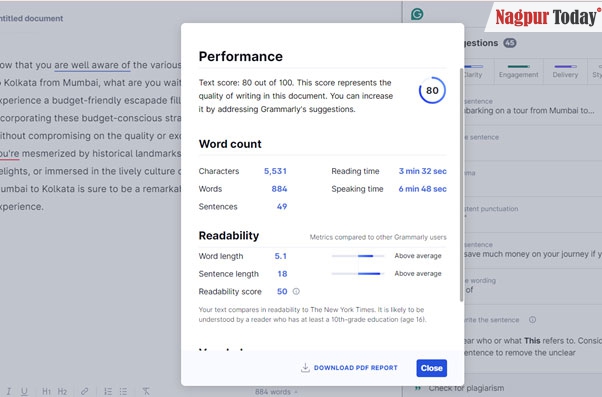This screenshot has height=397, width=602.
Task: Click the readability score info icon
Action: point(296,291)
